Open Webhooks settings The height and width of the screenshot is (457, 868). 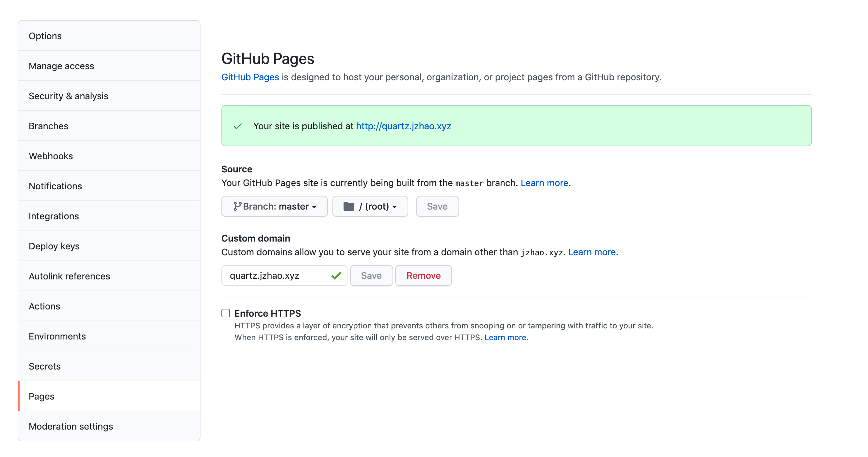click(51, 156)
